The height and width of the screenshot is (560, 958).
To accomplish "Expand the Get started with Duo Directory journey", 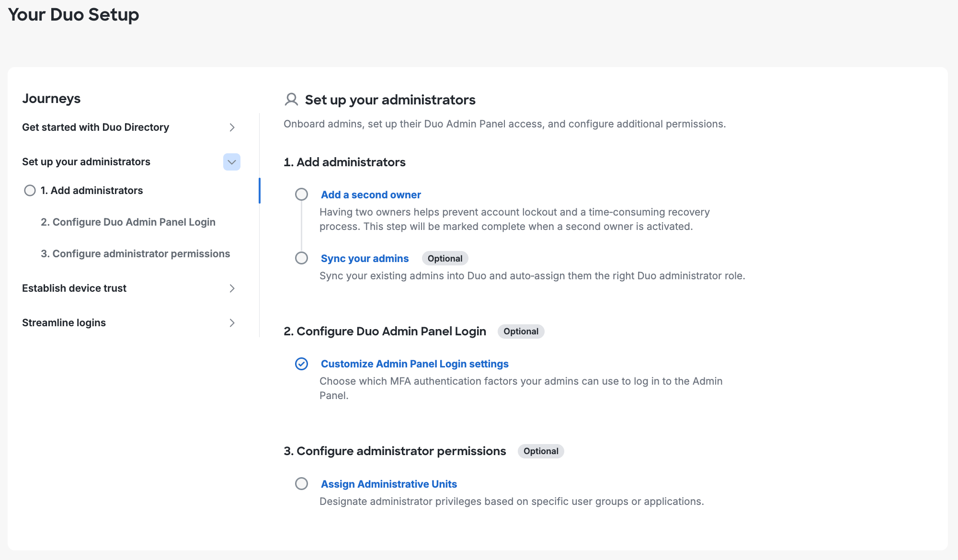I will click(x=232, y=127).
